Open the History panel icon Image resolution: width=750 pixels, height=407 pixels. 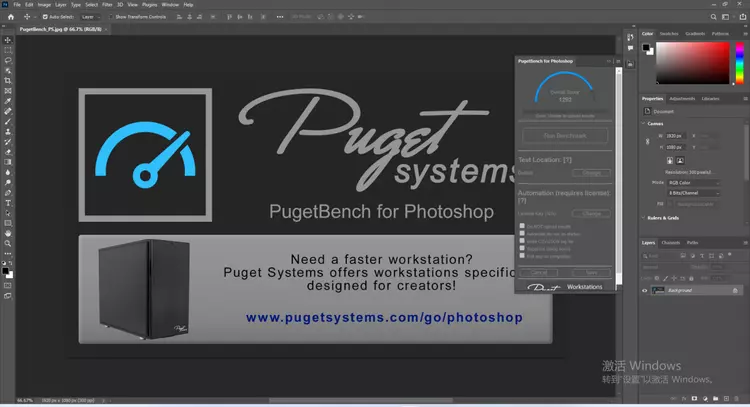[x=630, y=37]
